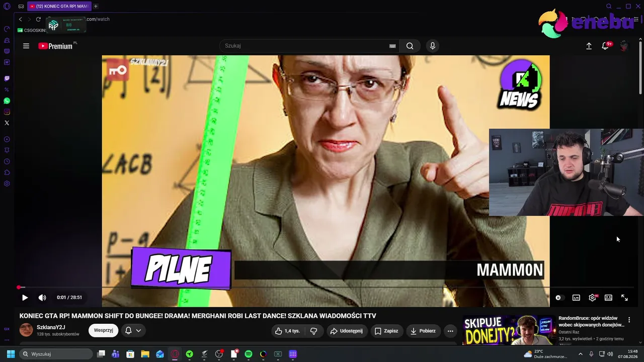Viewport: 644px width, 362px height.
Task: Expand notification bell options dropdown
Action: point(138,331)
